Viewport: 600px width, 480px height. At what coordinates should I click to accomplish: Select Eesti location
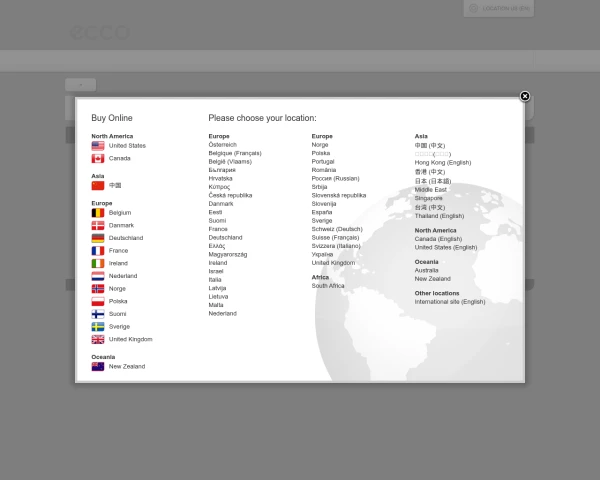(x=215, y=212)
